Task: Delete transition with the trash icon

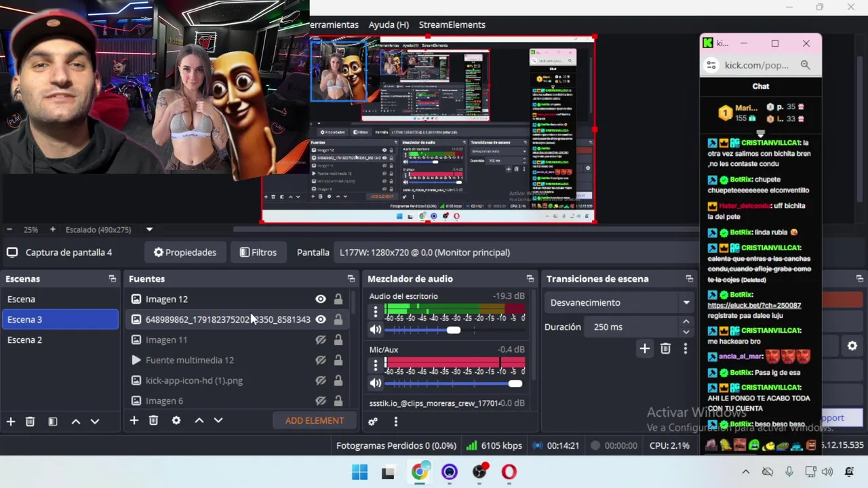Action: (x=665, y=348)
